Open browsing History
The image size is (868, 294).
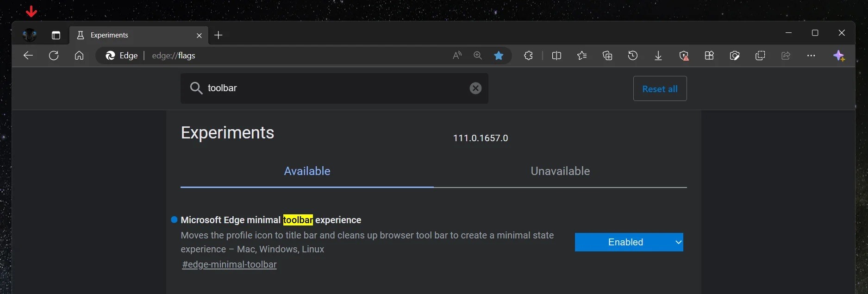click(633, 56)
